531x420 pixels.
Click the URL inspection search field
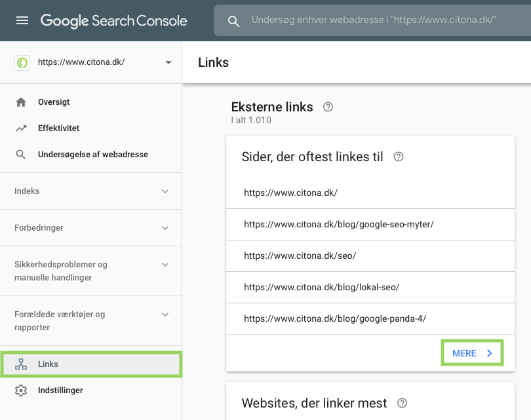374,20
